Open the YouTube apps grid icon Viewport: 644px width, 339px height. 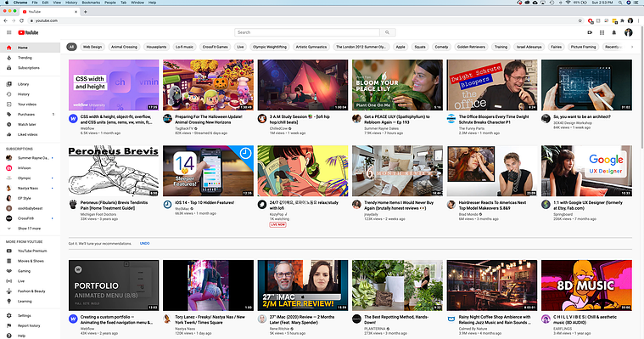(x=602, y=32)
